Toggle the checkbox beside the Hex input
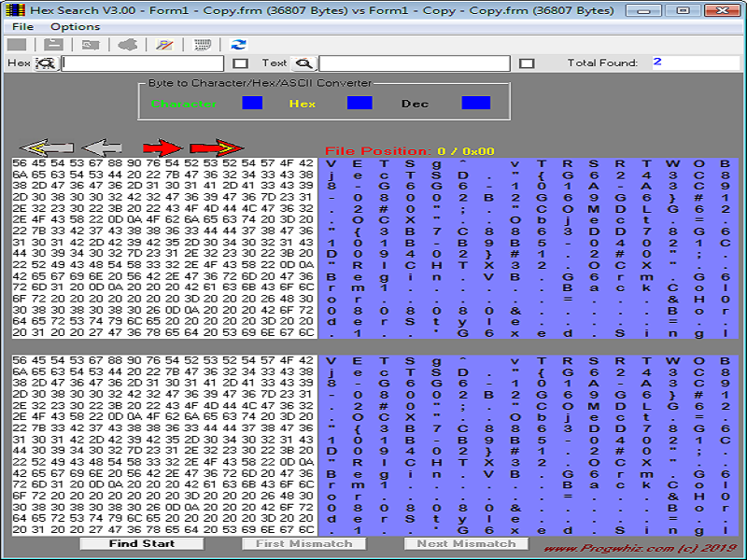The width and height of the screenshot is (747, 560). click(x=240, y=63)
